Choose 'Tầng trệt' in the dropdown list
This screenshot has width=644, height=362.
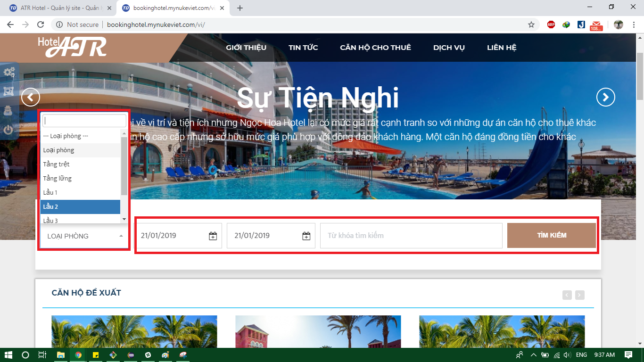(x=80, y=164)
